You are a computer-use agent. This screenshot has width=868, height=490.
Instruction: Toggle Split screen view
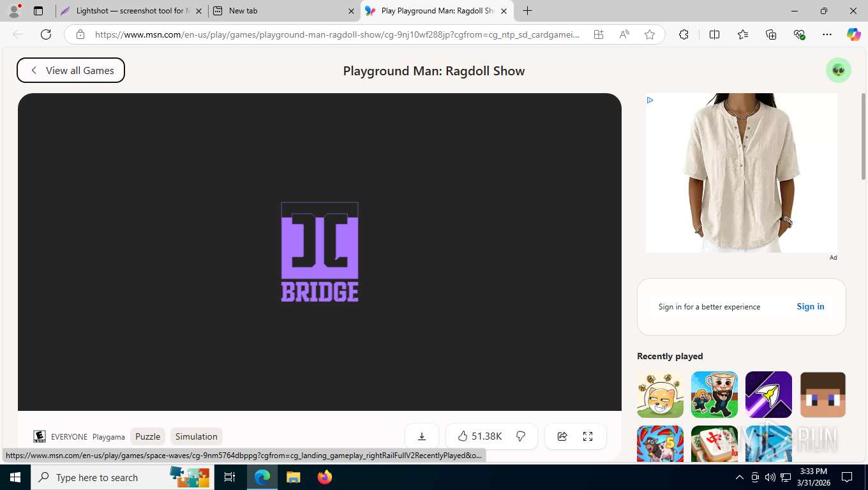click(715, 34)
